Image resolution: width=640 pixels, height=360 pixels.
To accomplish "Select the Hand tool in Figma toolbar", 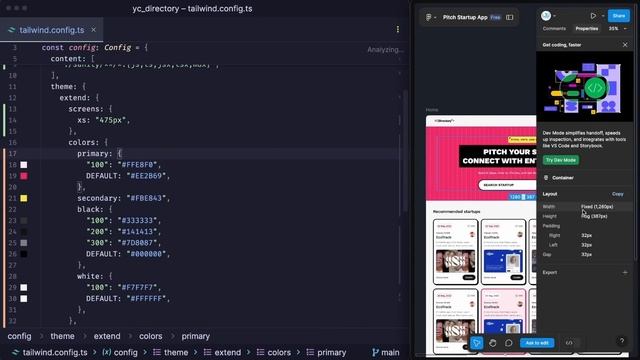I will coord(493,343).
